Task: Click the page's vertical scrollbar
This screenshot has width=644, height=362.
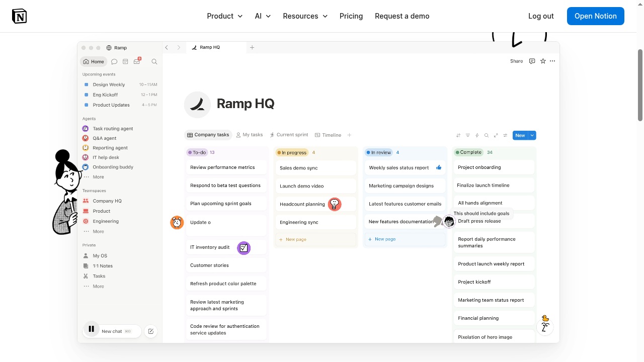Action: 640,85
